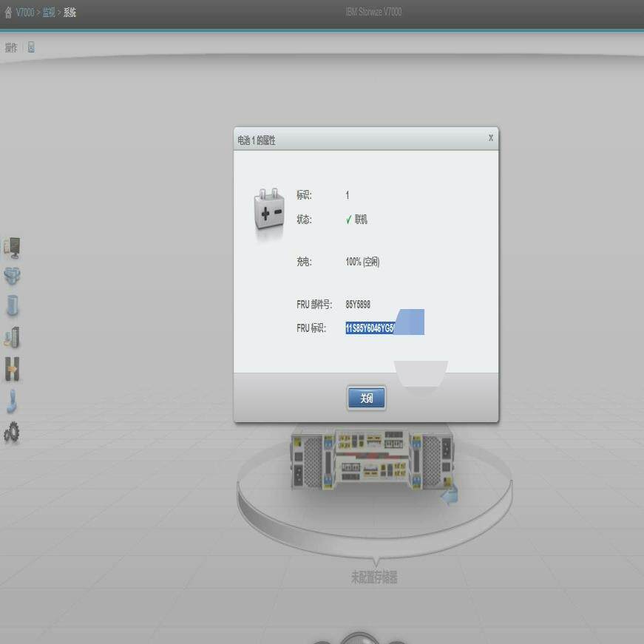Dismiss Battery 1 properties with the X
Image resolution: width=644 pixels, height=644 pixels.
(489, 138)
